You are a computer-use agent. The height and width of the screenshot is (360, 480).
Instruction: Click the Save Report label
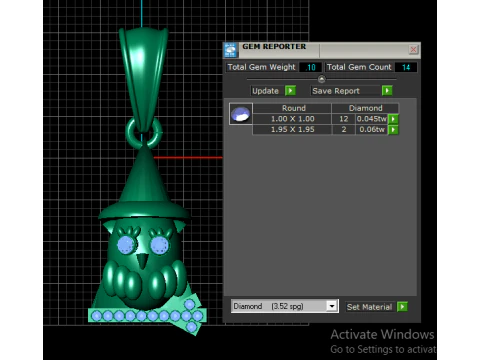[336, 91]
